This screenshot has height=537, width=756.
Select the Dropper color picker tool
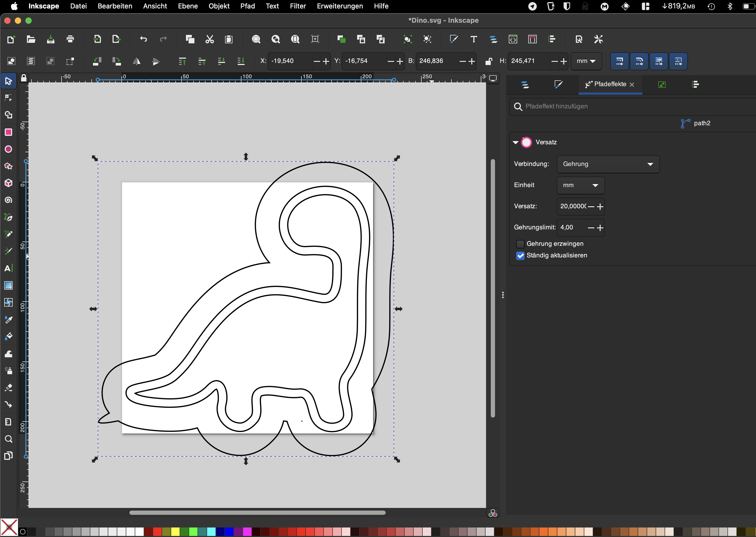(x=9, y=320)
